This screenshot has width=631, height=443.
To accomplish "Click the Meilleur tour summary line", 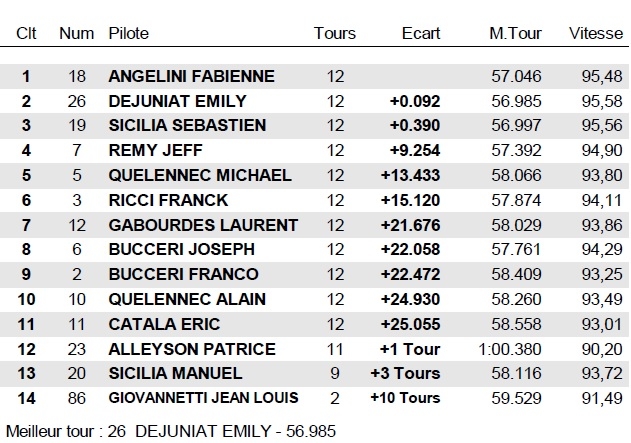I will point(171,431).
